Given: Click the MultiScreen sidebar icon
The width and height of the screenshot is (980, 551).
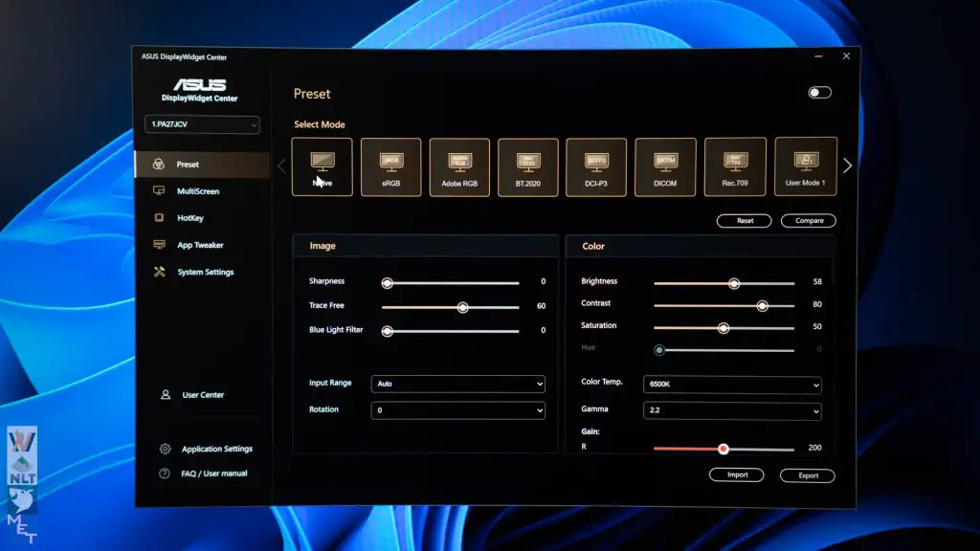Looking at the screenshot, I should tap(159, 190).
